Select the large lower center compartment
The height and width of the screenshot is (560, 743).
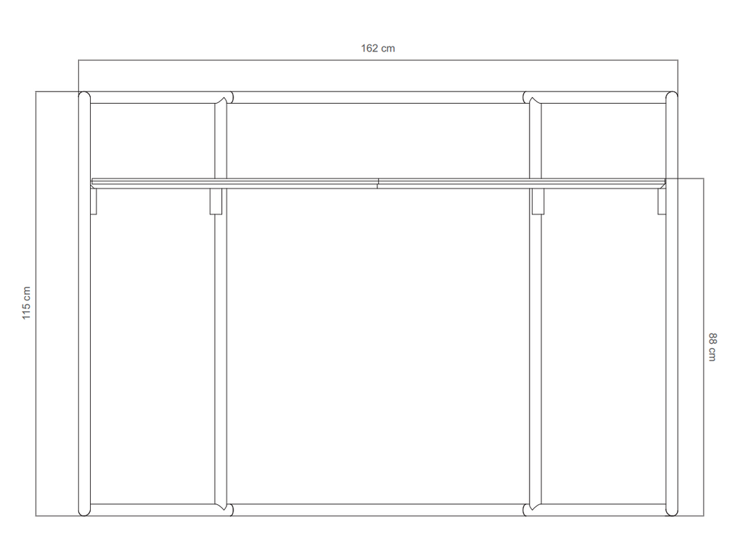[378, 346]
